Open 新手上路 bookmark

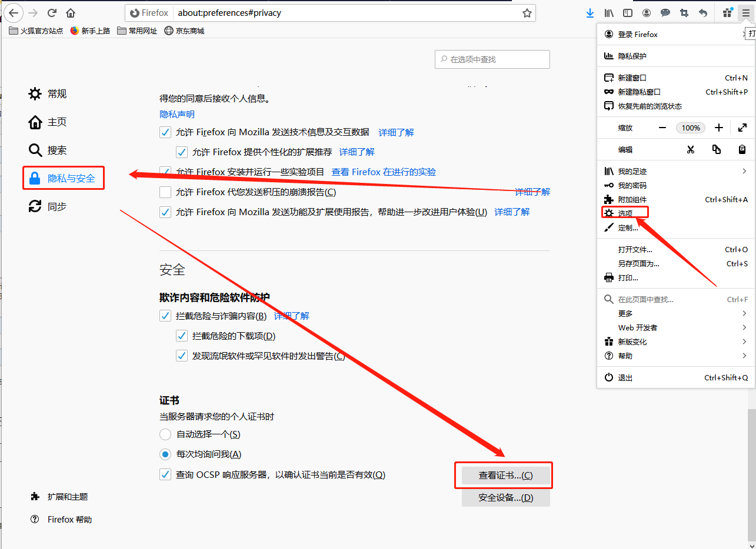[90, 31]
